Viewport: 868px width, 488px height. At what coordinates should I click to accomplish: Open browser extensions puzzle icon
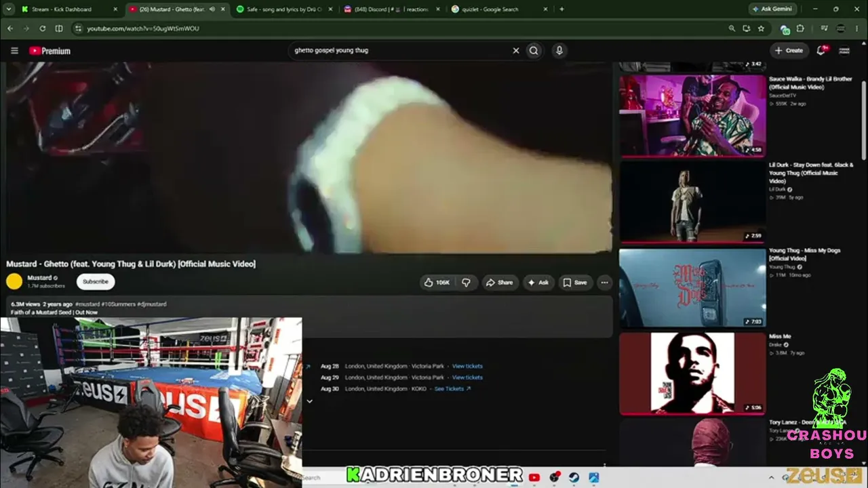[800, 28]
